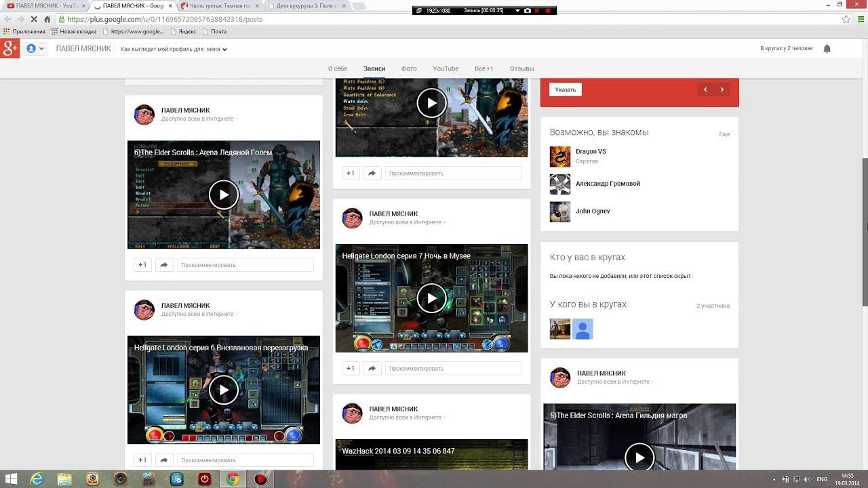
Task: Stop loading the page with the X button
Action: click(x=34, y=19)
